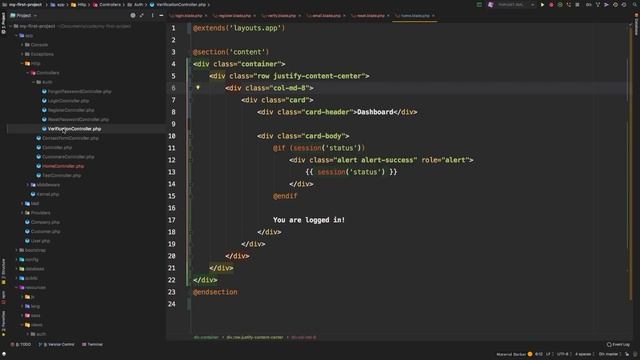Viewport: 640px width, 360px height.
Task: Open RegisterController.php in tree
Action: pos(71,110)
